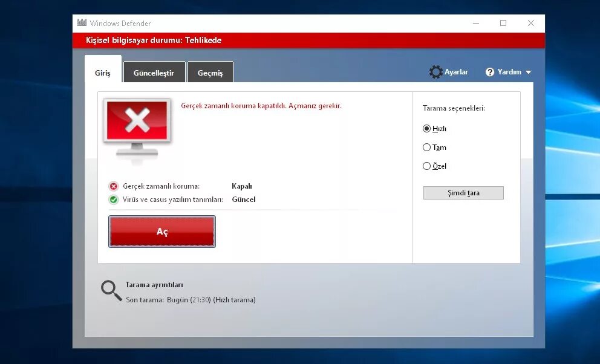Select the Hızlı scan radio button
Image resolution: width=600 pixels, height=364 pixels.
coord(426,128)
